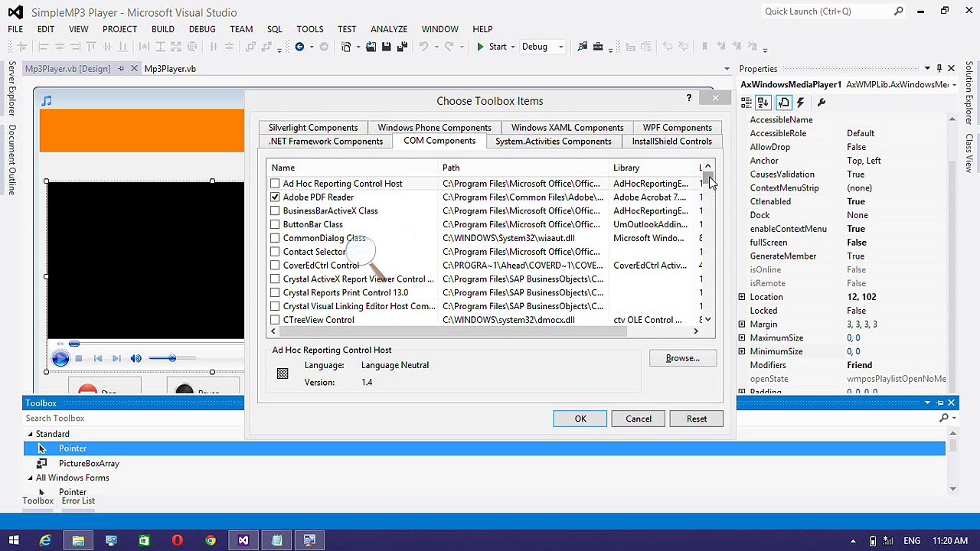
Task: Expand the Location property
Action: click(742, 297)
